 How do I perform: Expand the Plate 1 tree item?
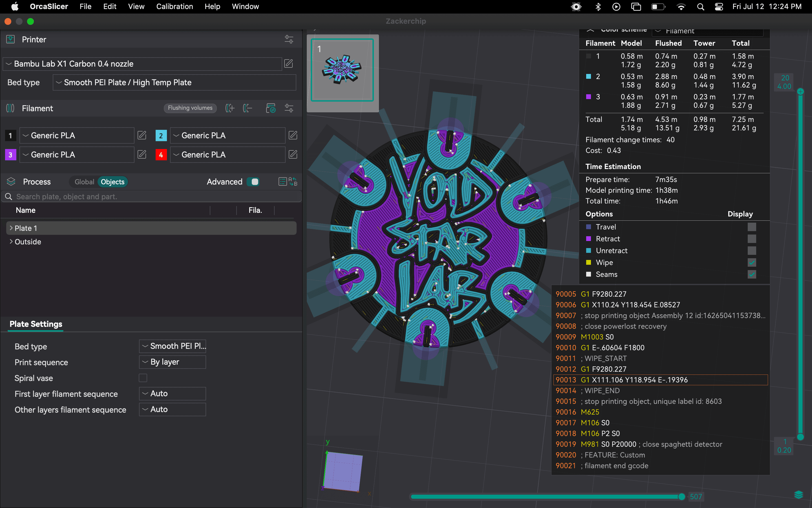(x=11, y=228)
